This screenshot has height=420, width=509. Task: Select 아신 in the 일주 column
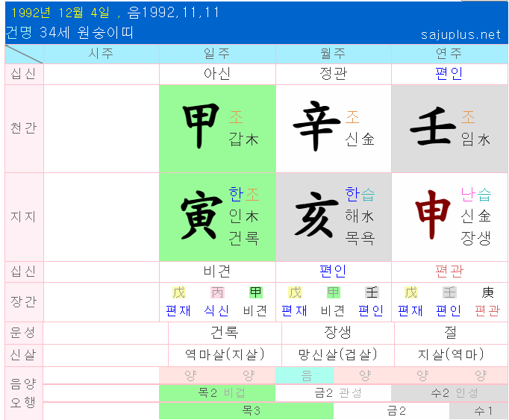coord(217,74)
